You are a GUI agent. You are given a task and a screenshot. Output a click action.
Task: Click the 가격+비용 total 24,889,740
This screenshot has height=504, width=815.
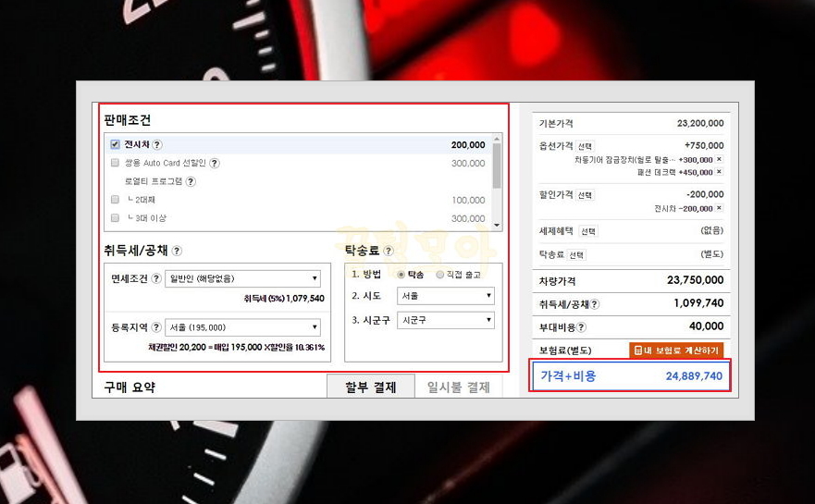pyautogui.click(x=694, y=376)
